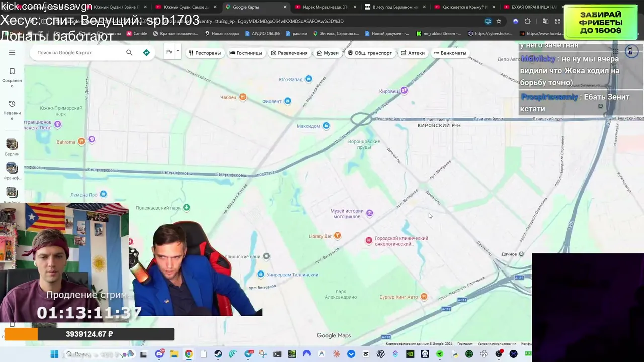Click the search magnifier icon
Viewport: 644px width, 362px height.
click(129, 53)
